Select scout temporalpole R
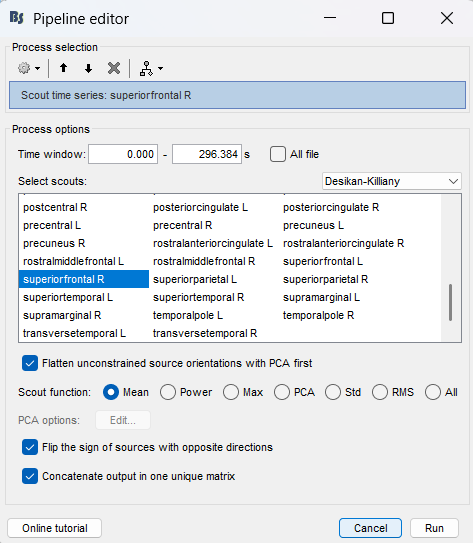Viewport: 473px width, 543px height. (319, 315)
